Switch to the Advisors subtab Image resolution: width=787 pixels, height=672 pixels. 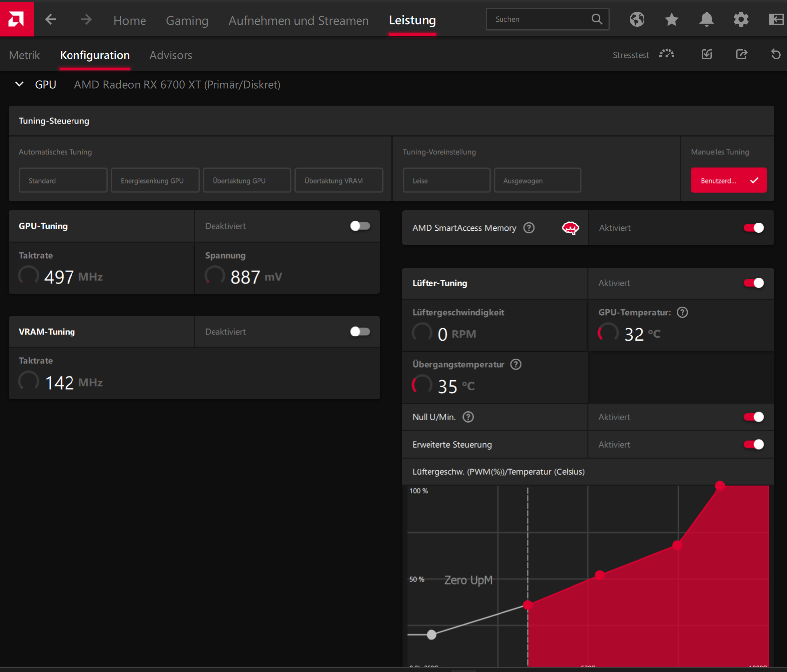[171, 55]
